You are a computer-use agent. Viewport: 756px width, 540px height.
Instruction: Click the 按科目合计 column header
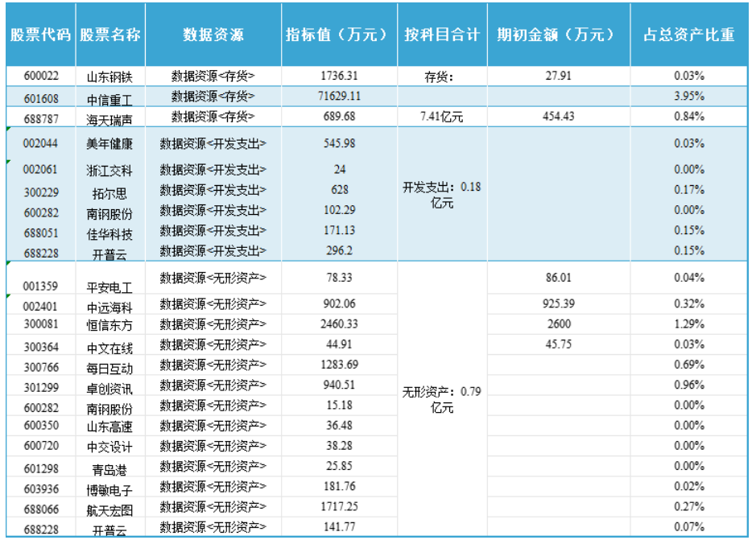coord(441,35)
